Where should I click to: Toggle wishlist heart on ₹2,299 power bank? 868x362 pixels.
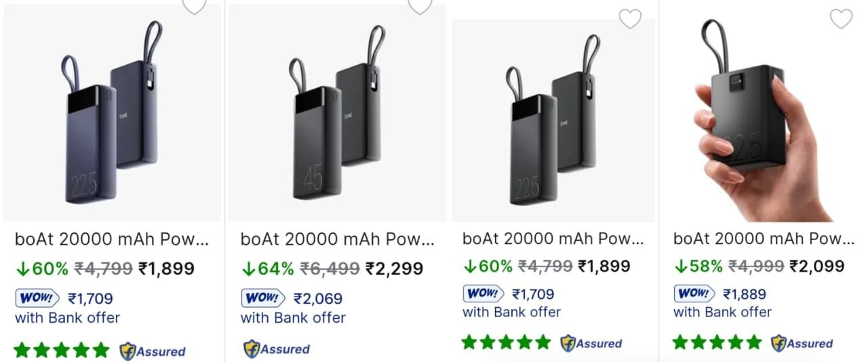click(x=420, y=6)
